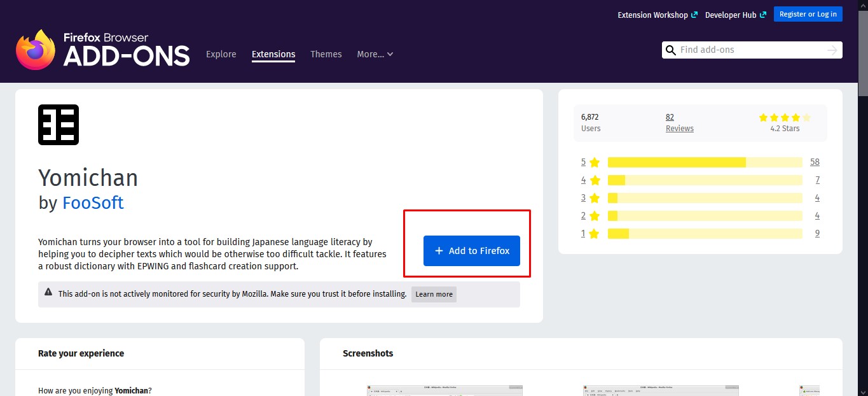Open the FooSoft author link
The height and width of the screenshot is (396, 868).
(x=93, y=203)
